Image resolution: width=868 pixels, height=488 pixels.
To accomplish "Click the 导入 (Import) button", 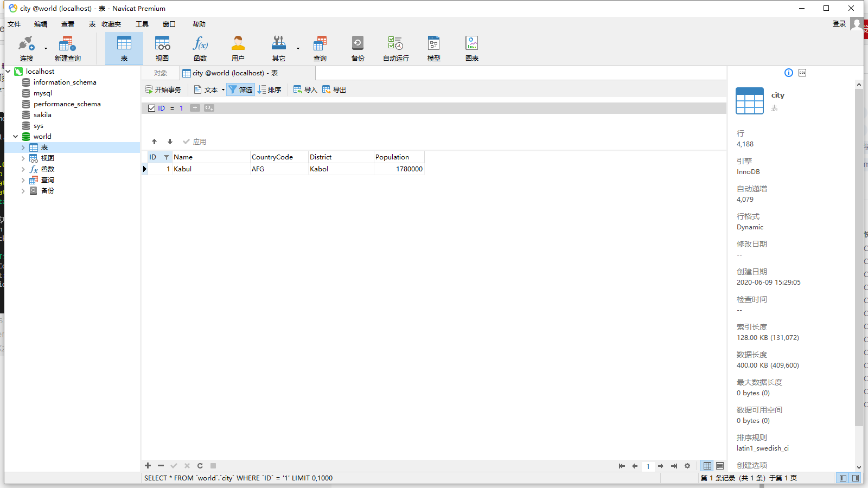I will coord(305,89).
